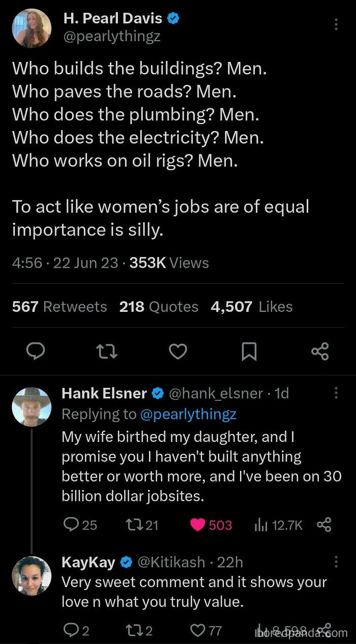This screenshot has height=644, width=356.
Task: Open the reply composer on the main tweet
Action: (x=35, y=351)
